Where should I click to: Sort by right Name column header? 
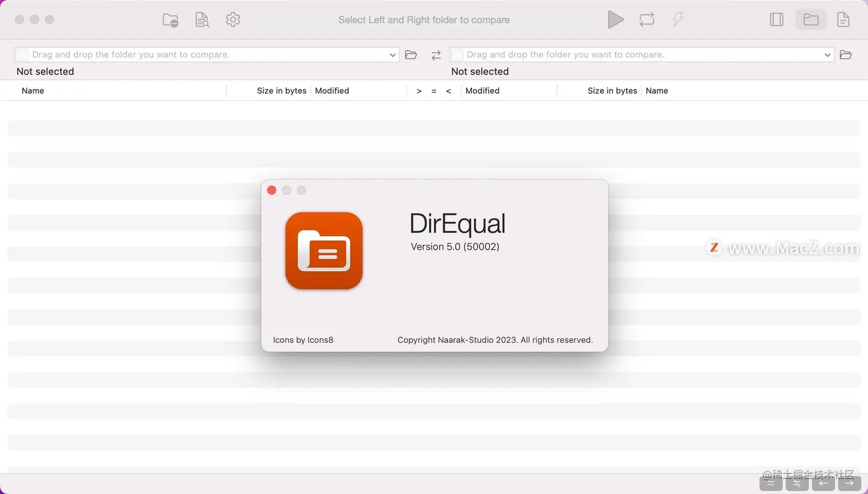point(657,91)
